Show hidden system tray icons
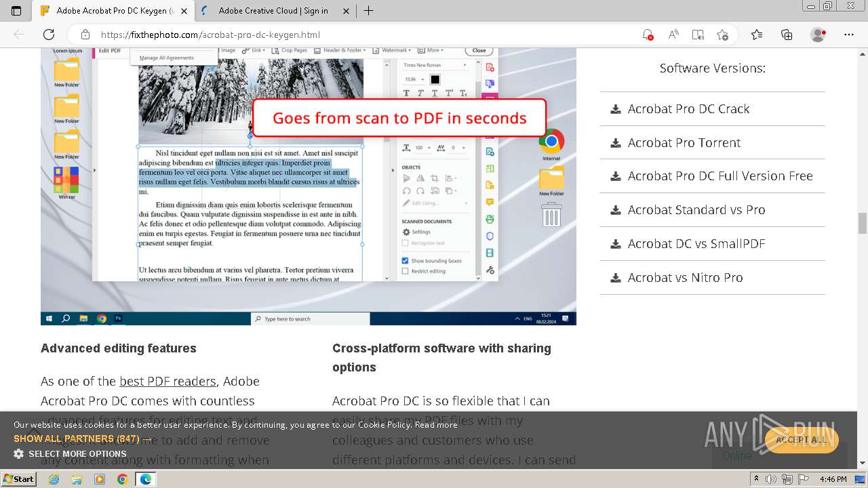 pos(757,479)
